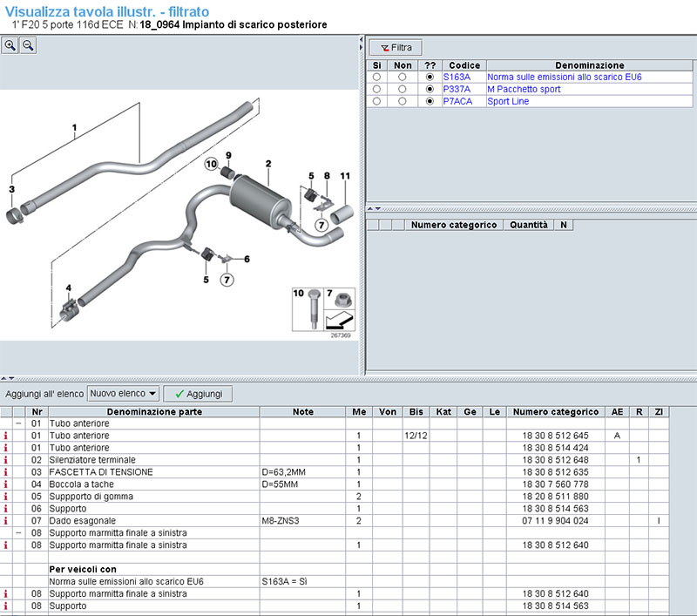This screenshot has width=697, height=616.
Task: Open the S163A code link
Action: pyautogui.click(x=457, y=78)
